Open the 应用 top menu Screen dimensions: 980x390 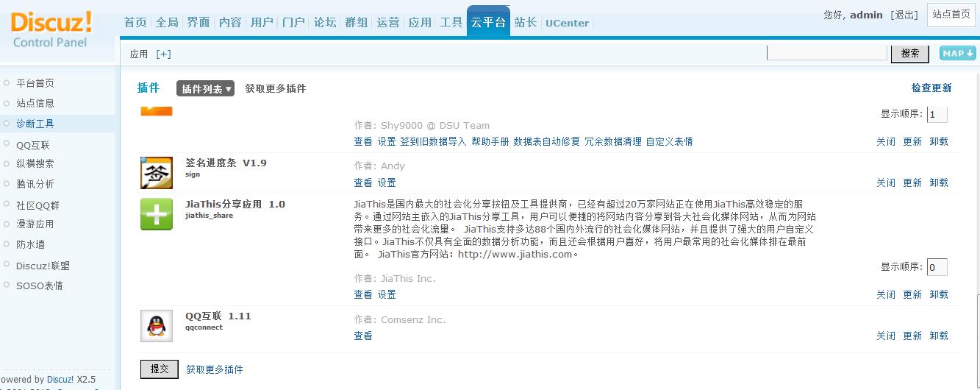tap(420, 22)
